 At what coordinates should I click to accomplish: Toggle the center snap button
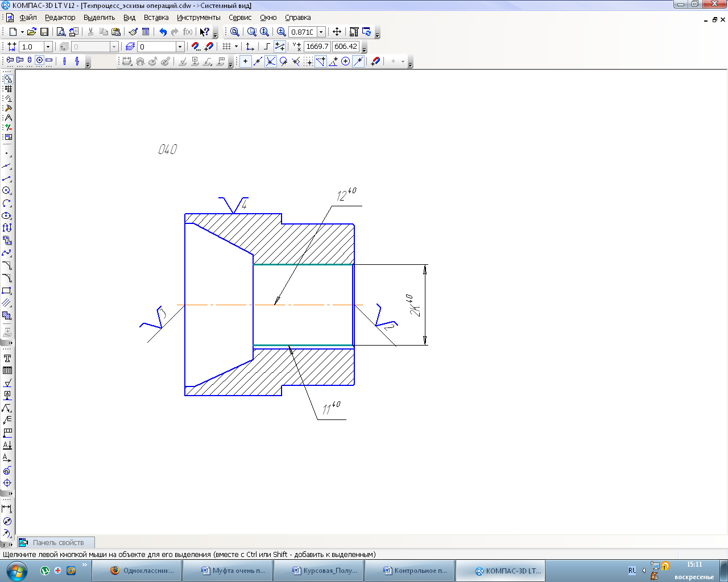click(346, 61)
